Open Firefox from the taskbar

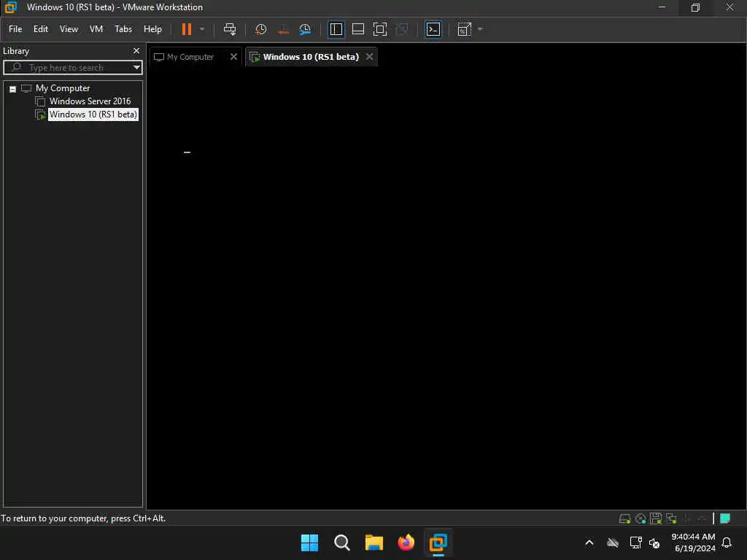click(406, 542)
